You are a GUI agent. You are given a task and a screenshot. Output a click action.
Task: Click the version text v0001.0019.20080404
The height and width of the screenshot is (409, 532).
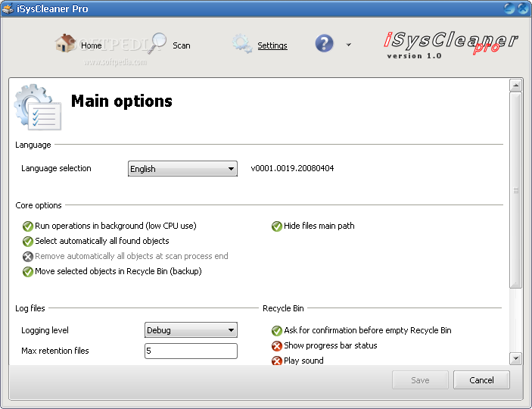coord(292,168)
